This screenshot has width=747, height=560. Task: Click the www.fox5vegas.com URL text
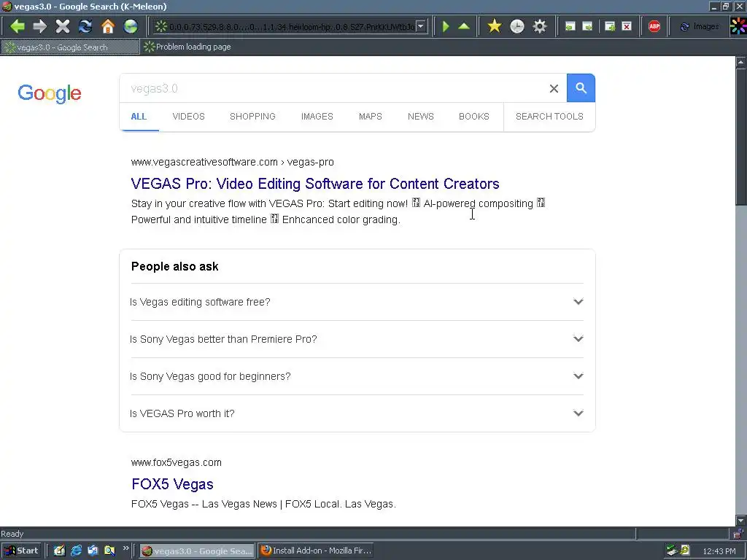(177, 462)
